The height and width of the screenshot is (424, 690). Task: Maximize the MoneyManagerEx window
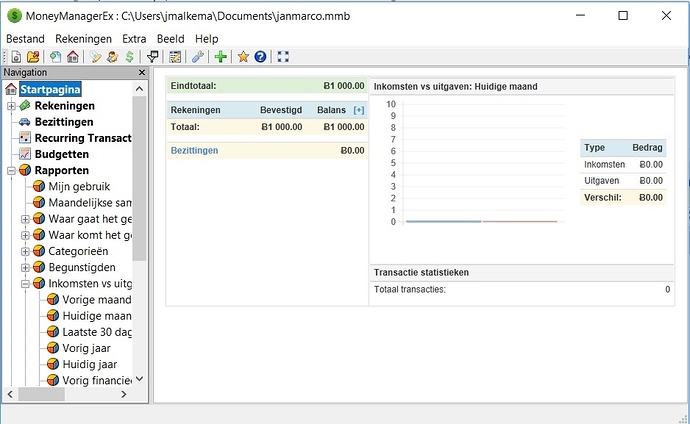point(623,16)
